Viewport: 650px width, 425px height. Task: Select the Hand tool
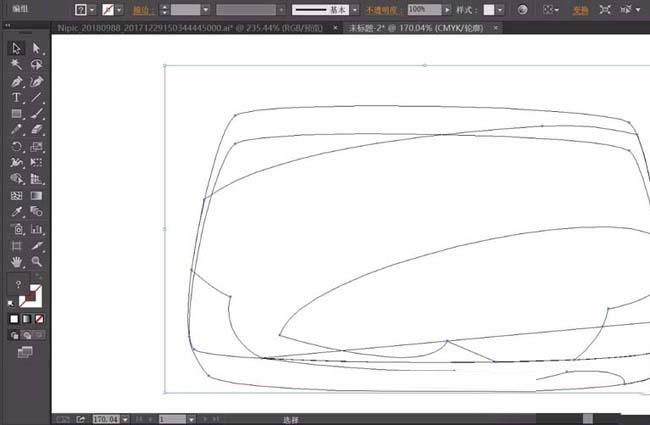[x=17, y=261]
